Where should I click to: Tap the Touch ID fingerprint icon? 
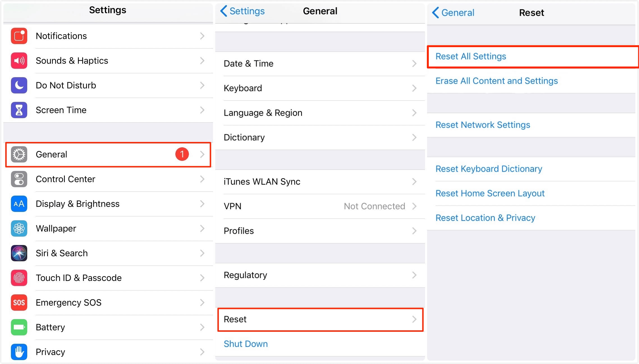click(x=19, y=278)
